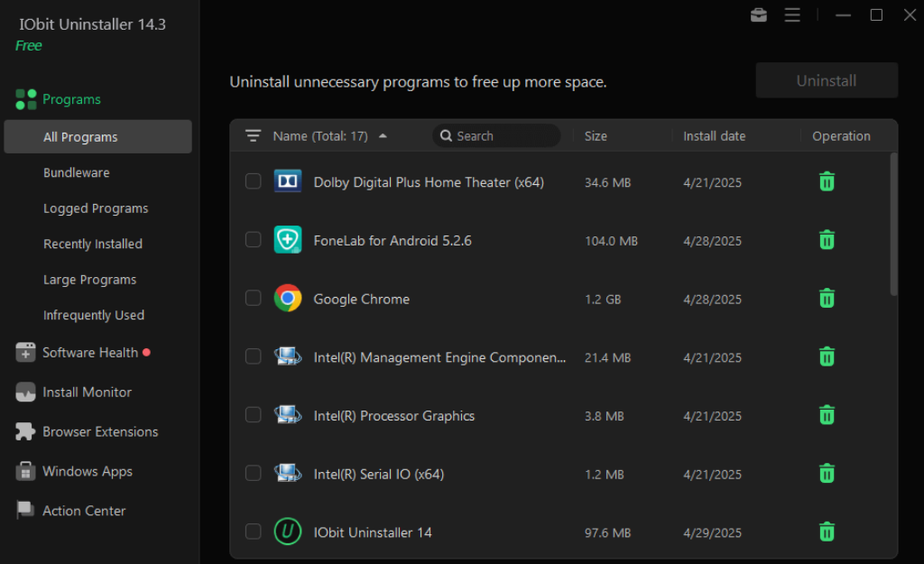
Task: Click the Install Monitor icon
Action: [25, 392]
